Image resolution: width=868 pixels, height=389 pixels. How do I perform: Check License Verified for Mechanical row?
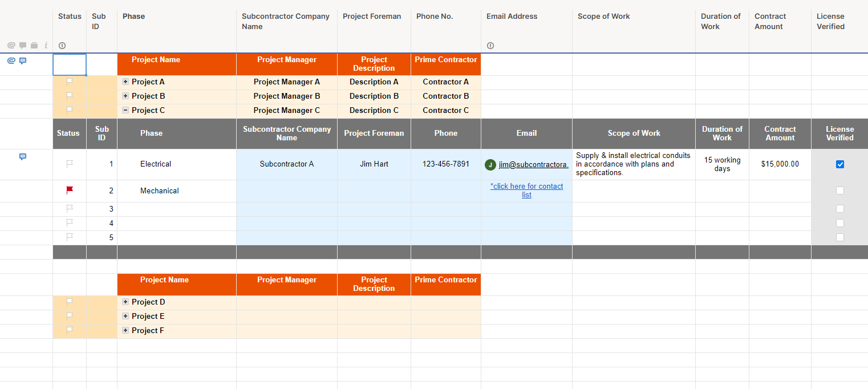839,191
